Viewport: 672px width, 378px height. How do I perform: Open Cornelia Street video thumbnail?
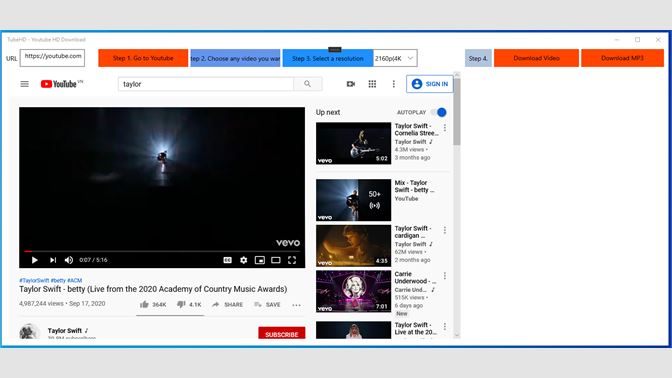(354, 143)
